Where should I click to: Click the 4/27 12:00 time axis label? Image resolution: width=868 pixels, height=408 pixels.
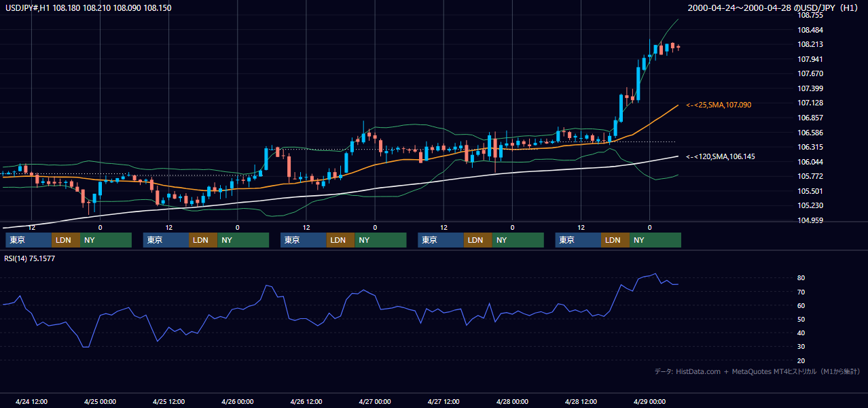(x=444, y=401)
